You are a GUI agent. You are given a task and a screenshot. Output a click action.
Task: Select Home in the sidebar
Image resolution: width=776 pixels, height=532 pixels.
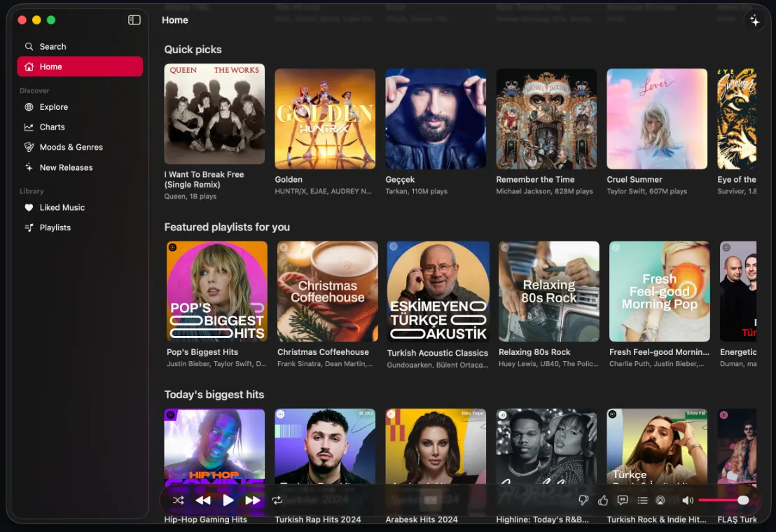(80, 66)
